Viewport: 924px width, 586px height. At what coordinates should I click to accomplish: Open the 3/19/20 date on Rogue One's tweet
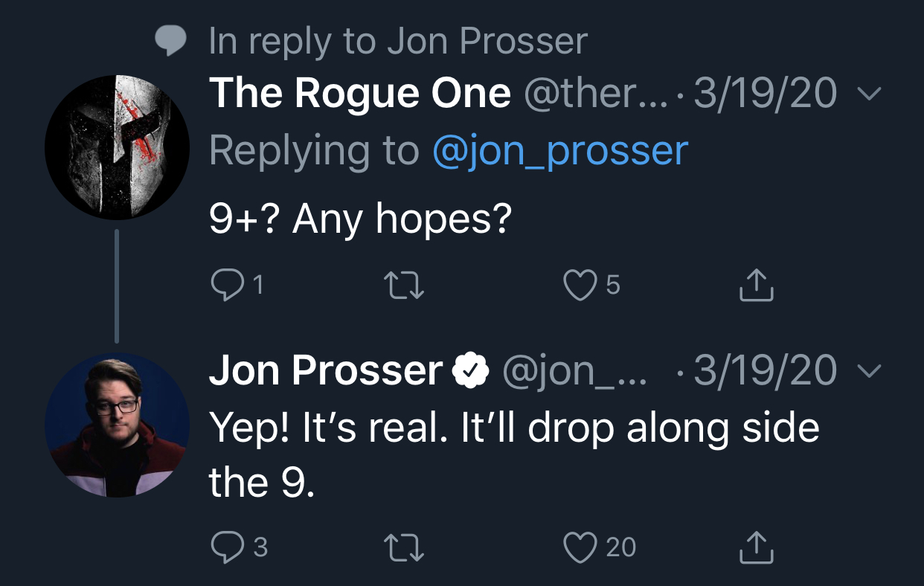(766, 94)
